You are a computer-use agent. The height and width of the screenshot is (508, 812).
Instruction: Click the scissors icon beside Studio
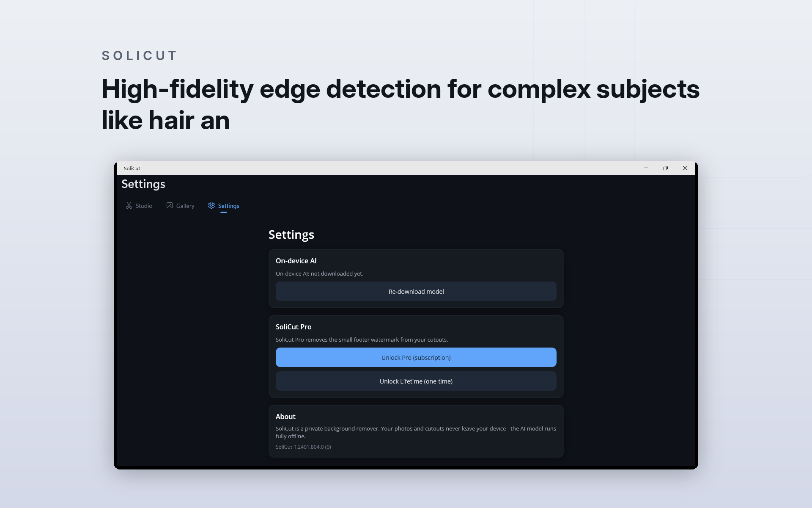pyautogui.click(x=129, y=205)
